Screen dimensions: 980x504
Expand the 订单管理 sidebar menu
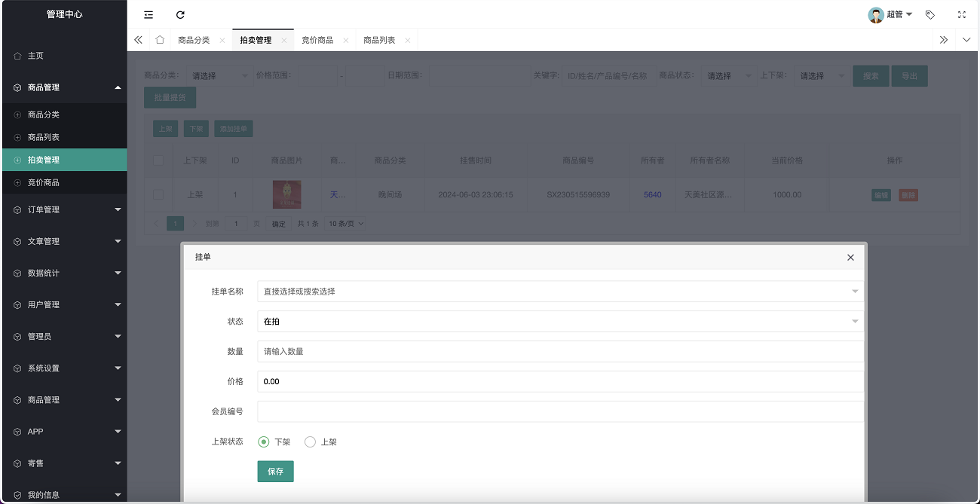pyautogui.click(x=64, y=210)
